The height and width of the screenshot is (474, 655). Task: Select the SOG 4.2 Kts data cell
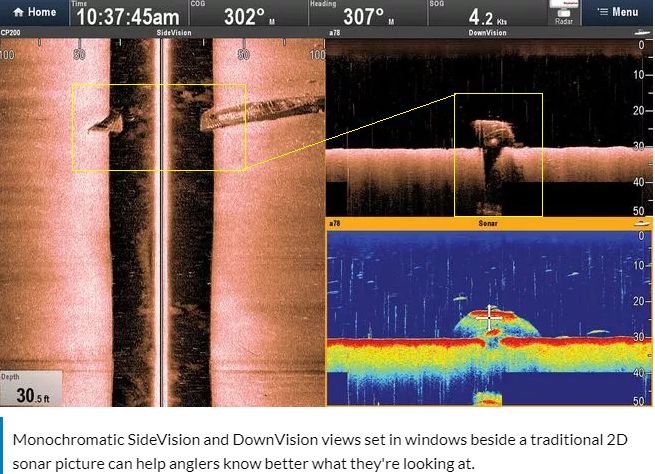point(487,13)
